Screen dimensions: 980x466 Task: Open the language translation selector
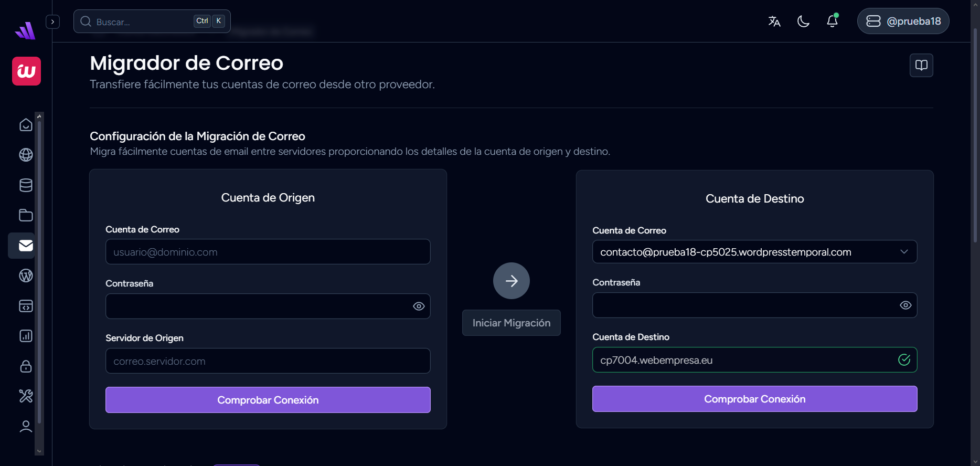(774, 21)
